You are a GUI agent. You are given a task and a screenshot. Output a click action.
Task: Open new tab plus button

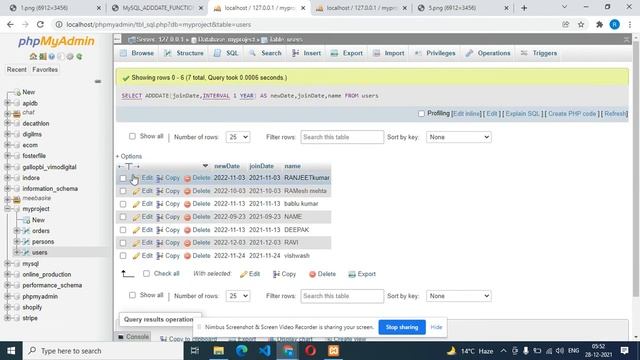524,8
